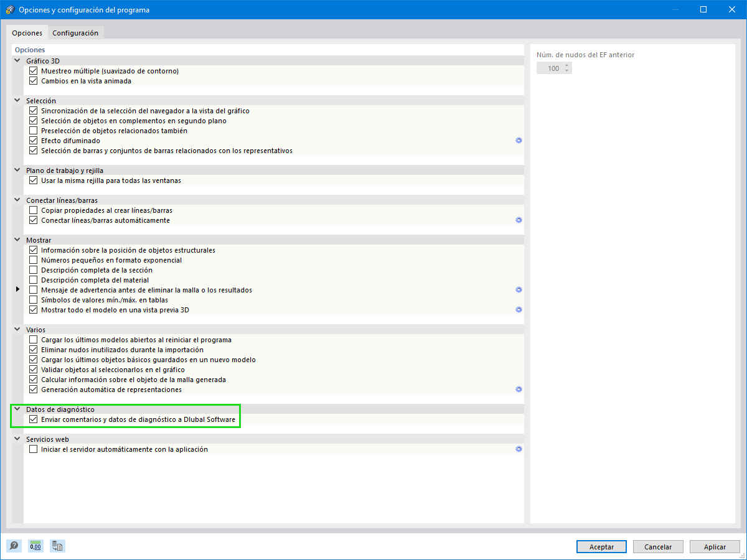
Task: Uncheck Selección de barras y conjuntos de barras
Action: click(34, 151)
